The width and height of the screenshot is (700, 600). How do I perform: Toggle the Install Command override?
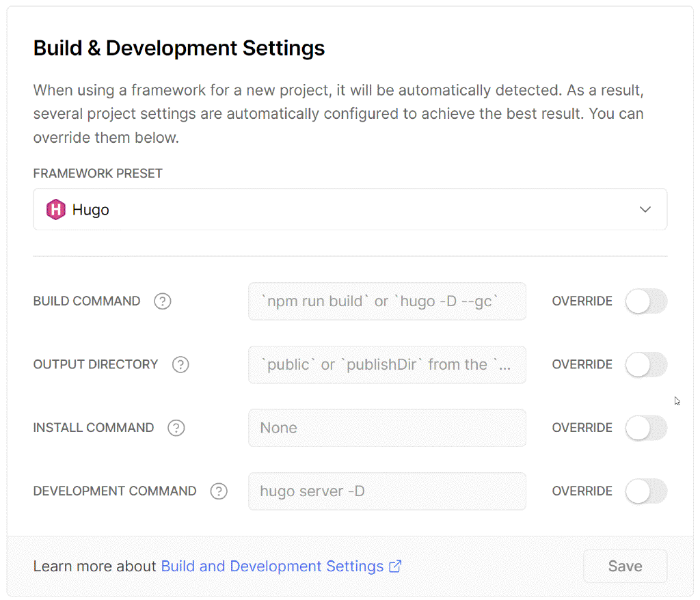click(x=646, y=428)
